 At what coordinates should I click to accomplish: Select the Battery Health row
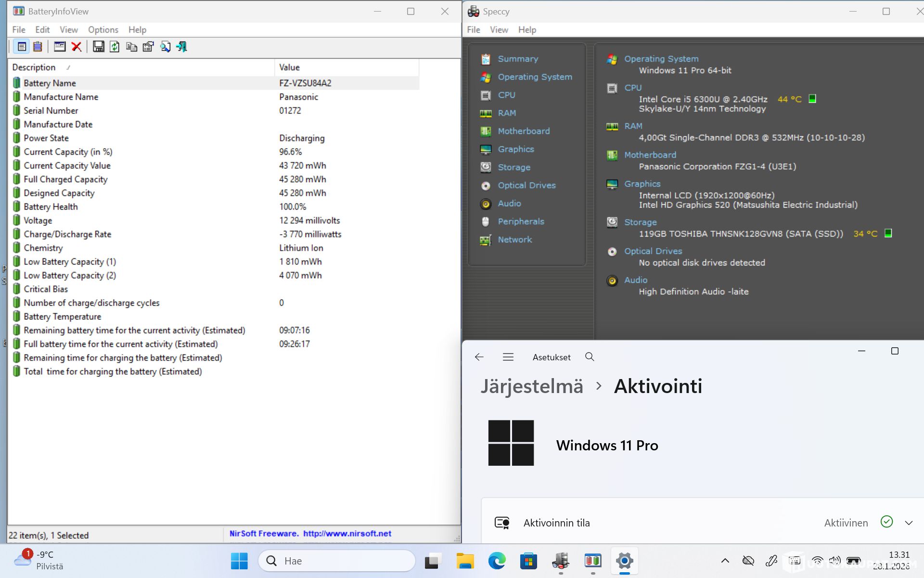click(51, 207)
